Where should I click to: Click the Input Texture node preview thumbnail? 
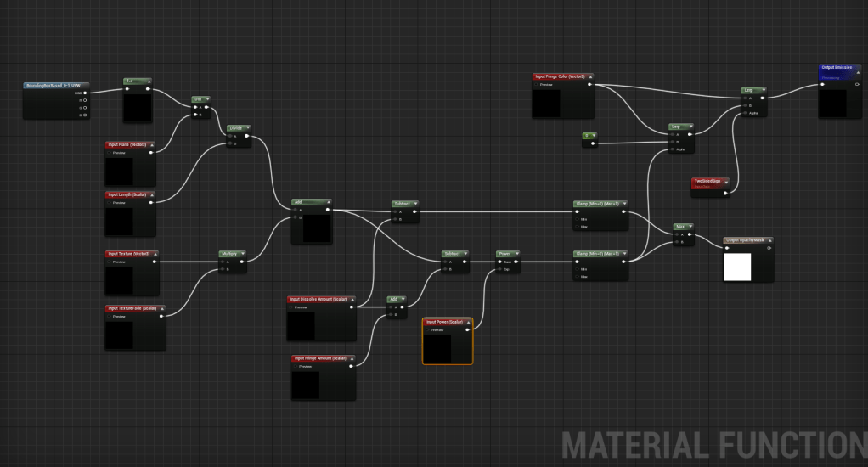pos(120,279)
